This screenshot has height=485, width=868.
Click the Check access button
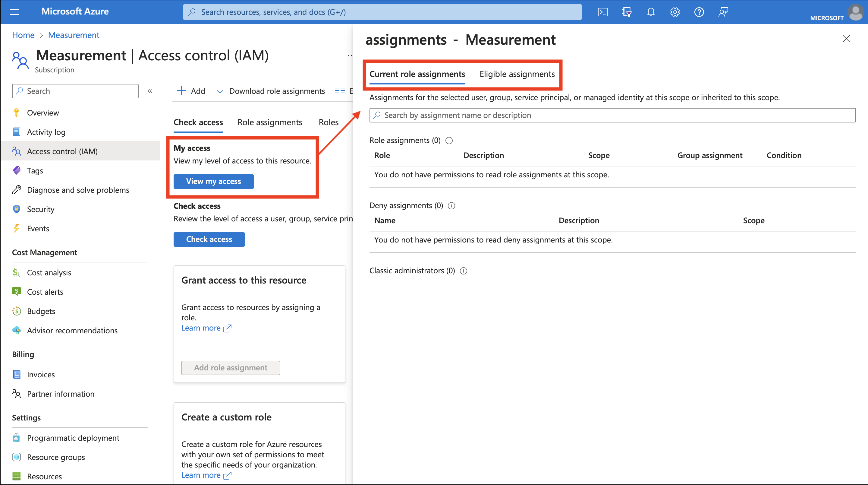209,239
